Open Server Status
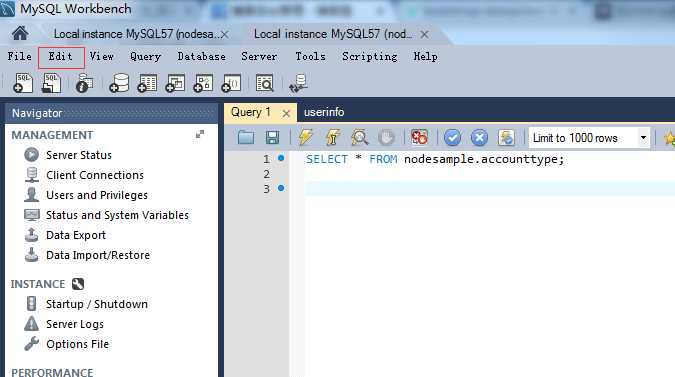The width and height of the screenshot is (675, 377). pos(79,155)
